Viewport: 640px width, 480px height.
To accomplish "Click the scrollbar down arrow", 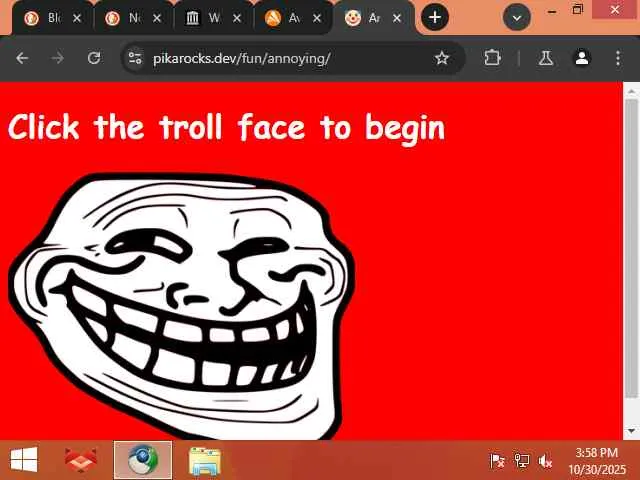I will [x=631, y=431].
